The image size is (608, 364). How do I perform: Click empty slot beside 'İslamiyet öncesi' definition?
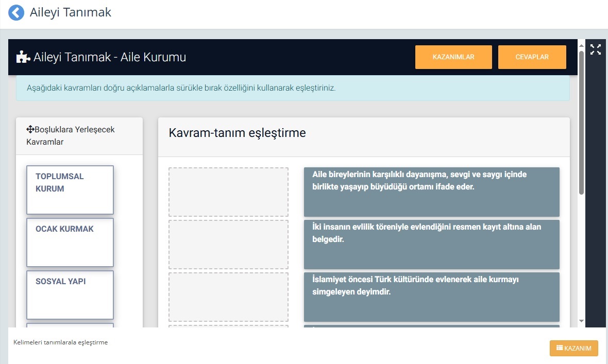[x=228, y=297]
